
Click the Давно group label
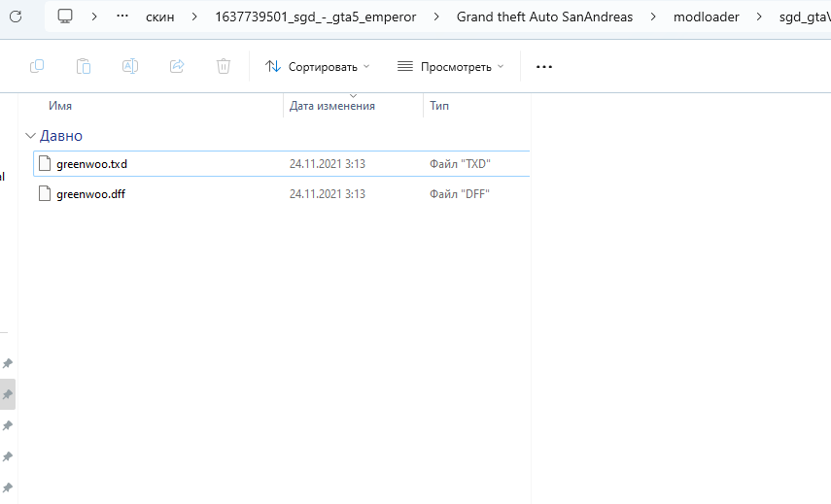61,136
